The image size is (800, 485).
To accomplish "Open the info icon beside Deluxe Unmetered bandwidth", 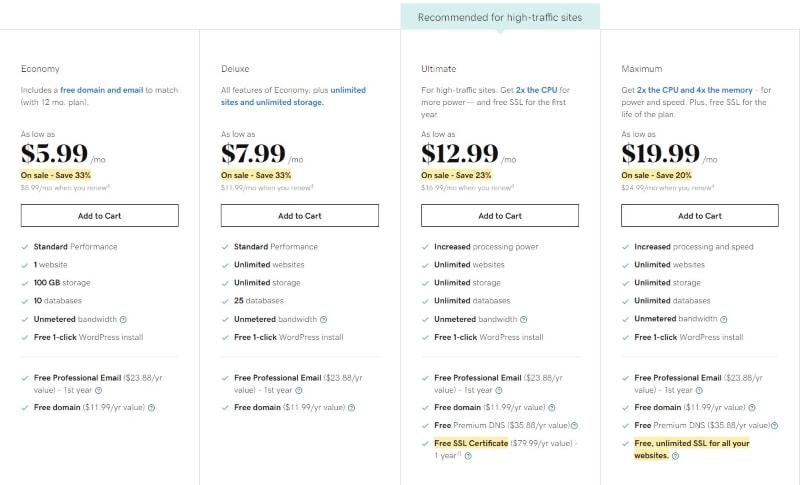I will point(323,319).
